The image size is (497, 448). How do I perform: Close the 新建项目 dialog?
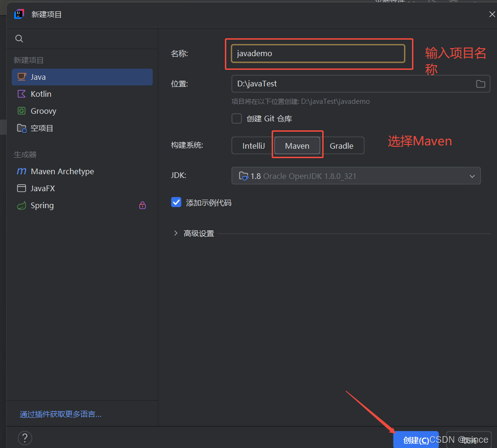point(492,14)
